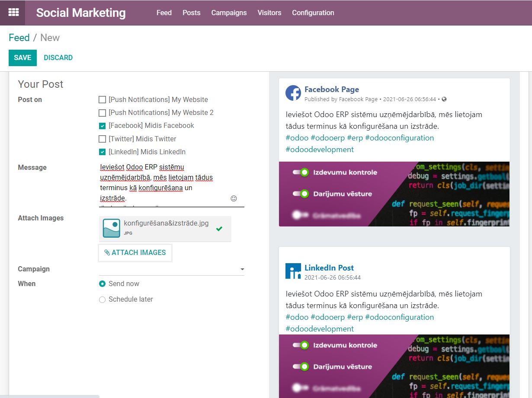Screen dimensions: 532x398
Task: Check the [Twitter] Midis Twitter box
Action: coord(103,139)
